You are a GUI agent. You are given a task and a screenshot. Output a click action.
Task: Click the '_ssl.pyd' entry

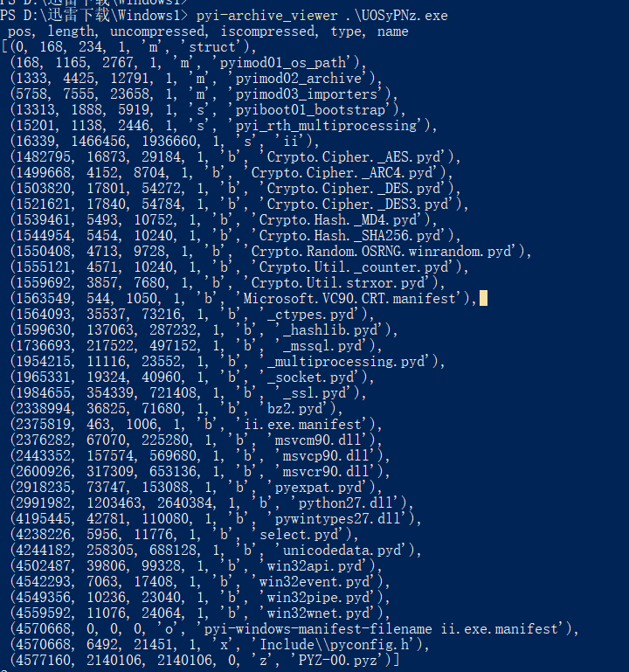189,393
